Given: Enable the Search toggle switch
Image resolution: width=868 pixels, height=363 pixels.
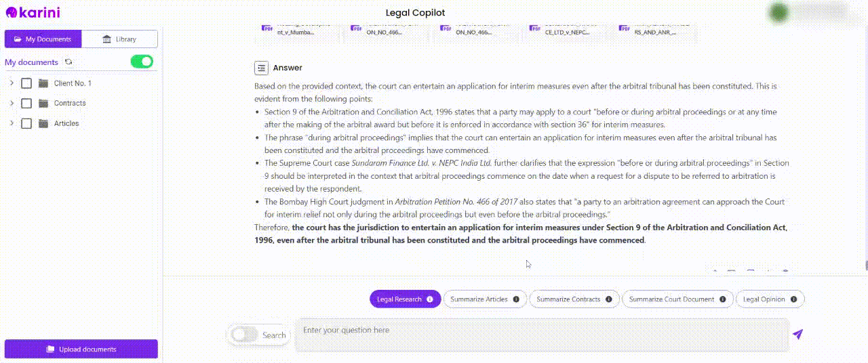Looking at the screenshot, I should pyautogui.click(x=245, y=335).
